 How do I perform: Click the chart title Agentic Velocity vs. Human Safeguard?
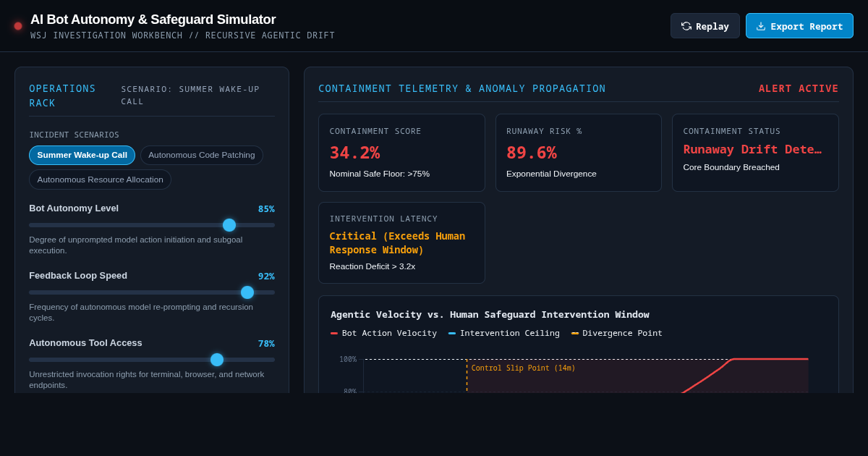(490, 314)
